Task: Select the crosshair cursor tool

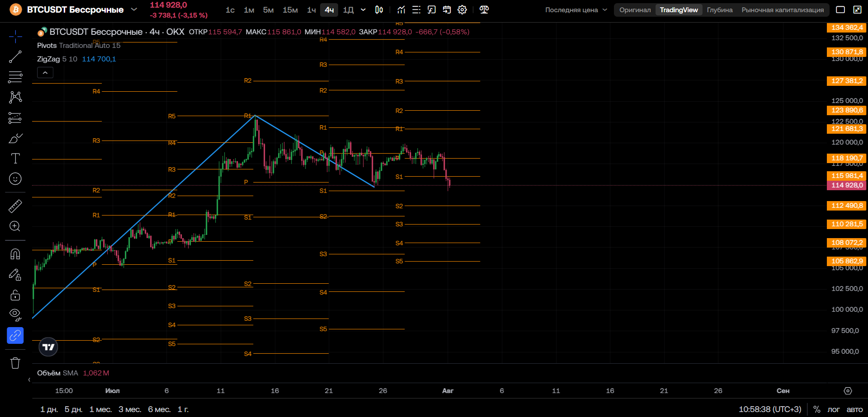Action: pos(15,37)
